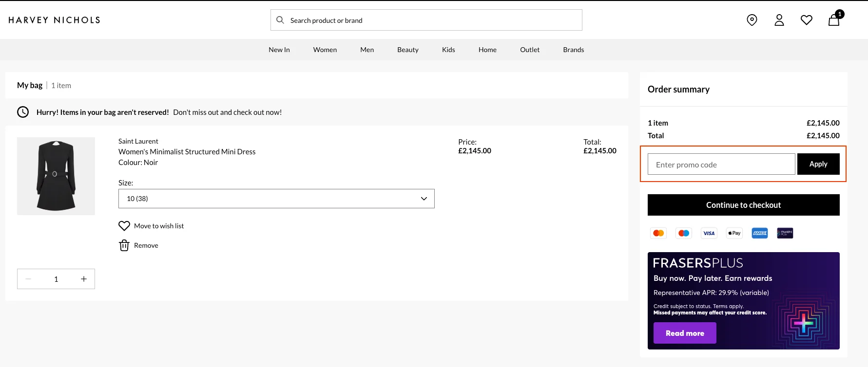Viewport: 868px width, 367px height.
Task: Click the Mastercard payment icon
Action: [658, 233]
